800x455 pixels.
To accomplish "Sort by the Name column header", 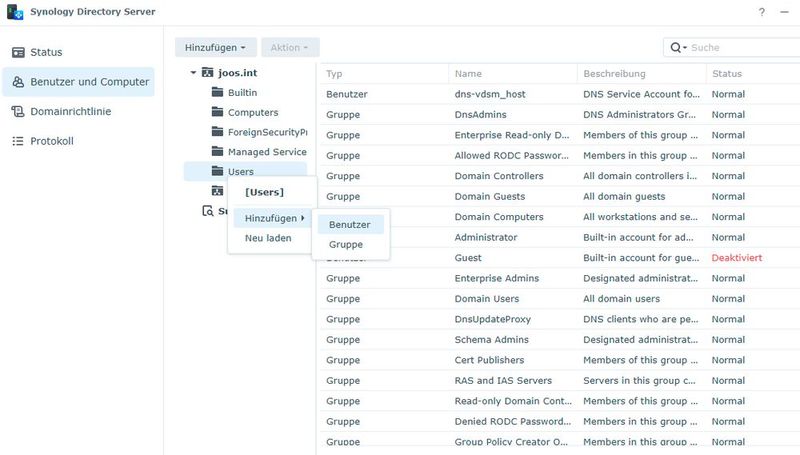I will [513, 74].
